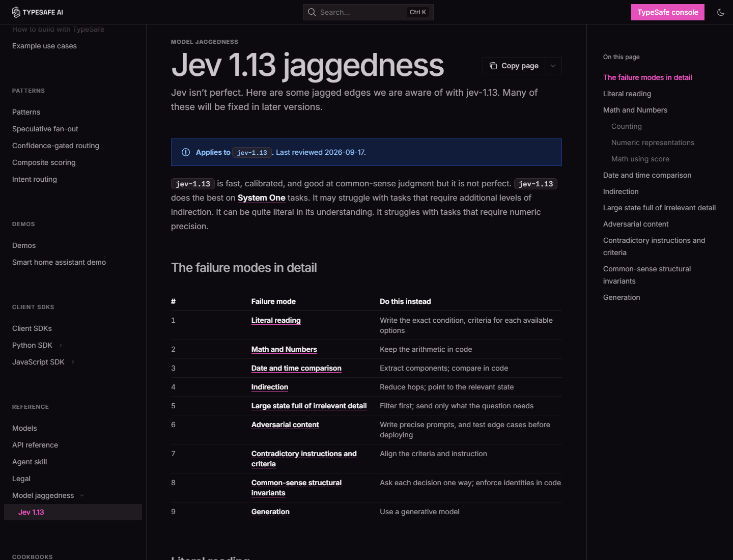The width and height of the screenshot is (733, 560).
Task: Click 'Keep the arithmetic in code' cell
Action: tap(426, 349)
